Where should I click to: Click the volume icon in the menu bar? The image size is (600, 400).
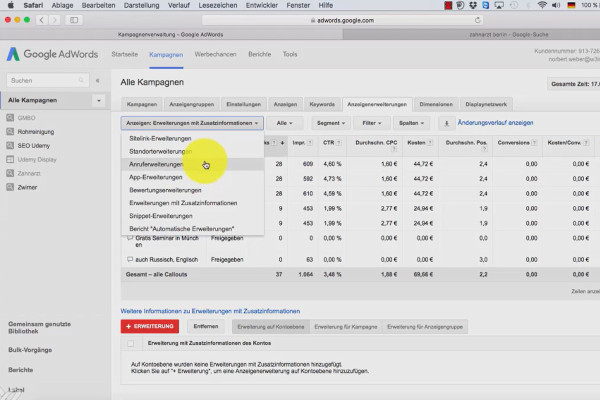(556, 5)
